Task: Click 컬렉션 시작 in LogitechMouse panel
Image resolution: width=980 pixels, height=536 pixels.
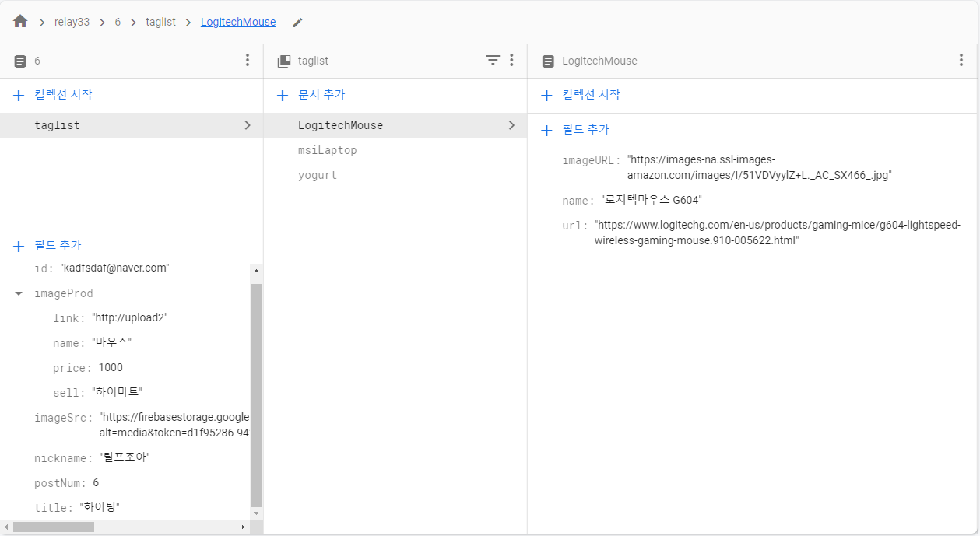Action: (x=591, y=95)
